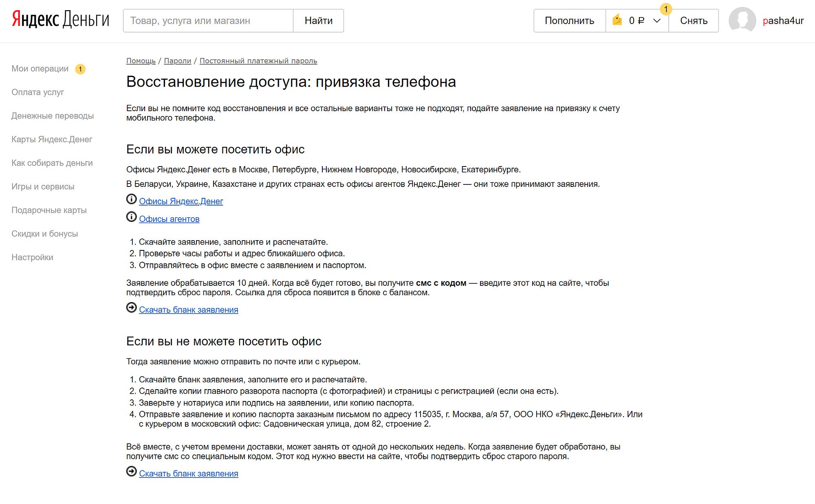Screen dimensions: 815x504
Task: Download form via bottom Скачать бланк заявления link
Action: tap(189, 473)
